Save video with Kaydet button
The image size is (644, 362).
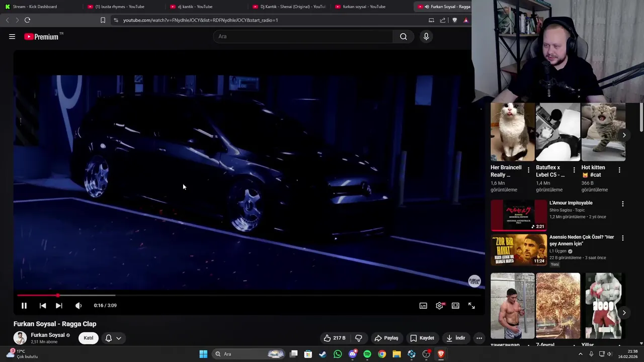pyautogui.click(x=422, y=338)
